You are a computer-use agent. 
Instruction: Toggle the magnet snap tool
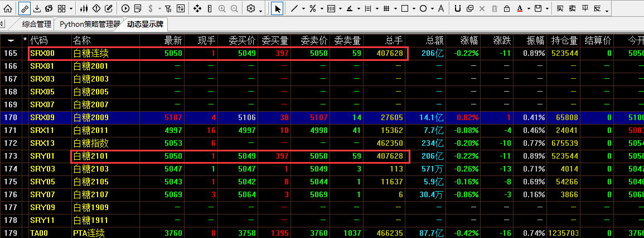pyautogui.click(x=458, y=8)
